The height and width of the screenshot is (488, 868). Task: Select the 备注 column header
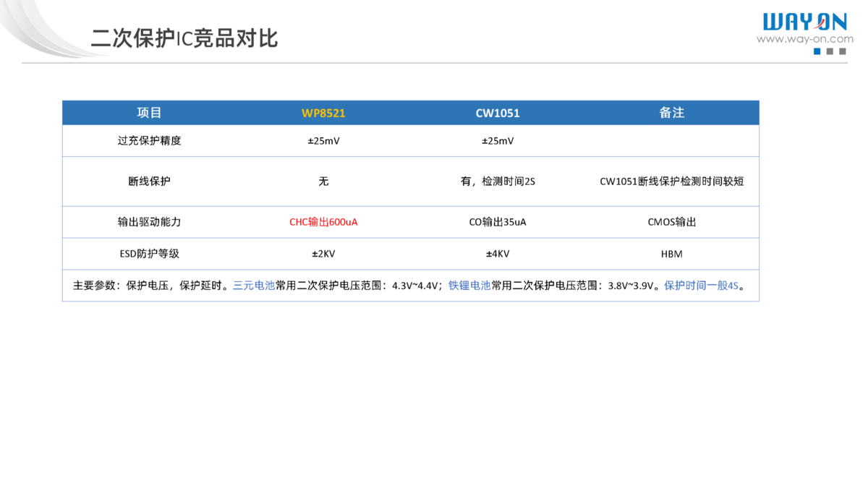[671, 113]
